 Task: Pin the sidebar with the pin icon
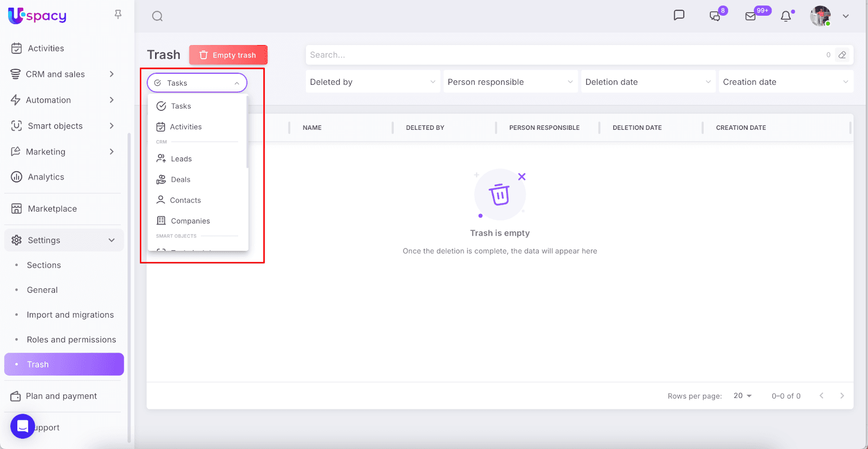pyautogui.click(x=118, y=15)
